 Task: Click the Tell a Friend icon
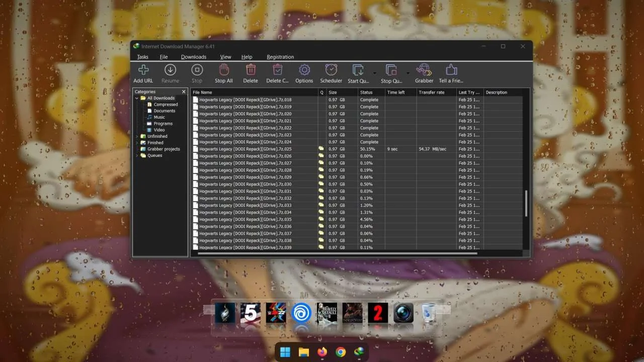pos(451,70)
